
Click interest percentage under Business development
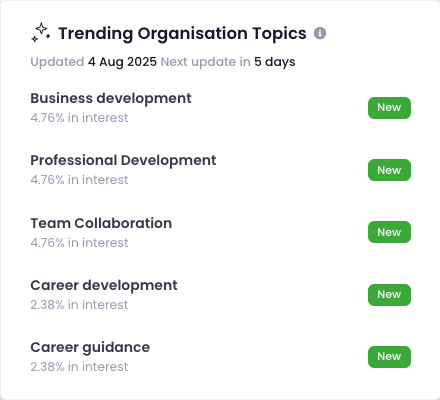79,118
